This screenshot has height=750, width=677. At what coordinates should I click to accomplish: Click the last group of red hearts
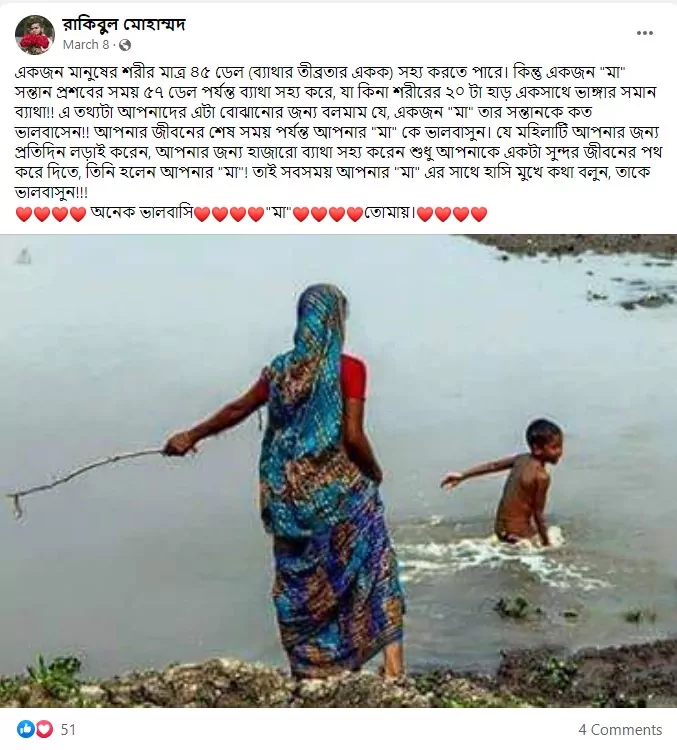(x=452, y=214)
